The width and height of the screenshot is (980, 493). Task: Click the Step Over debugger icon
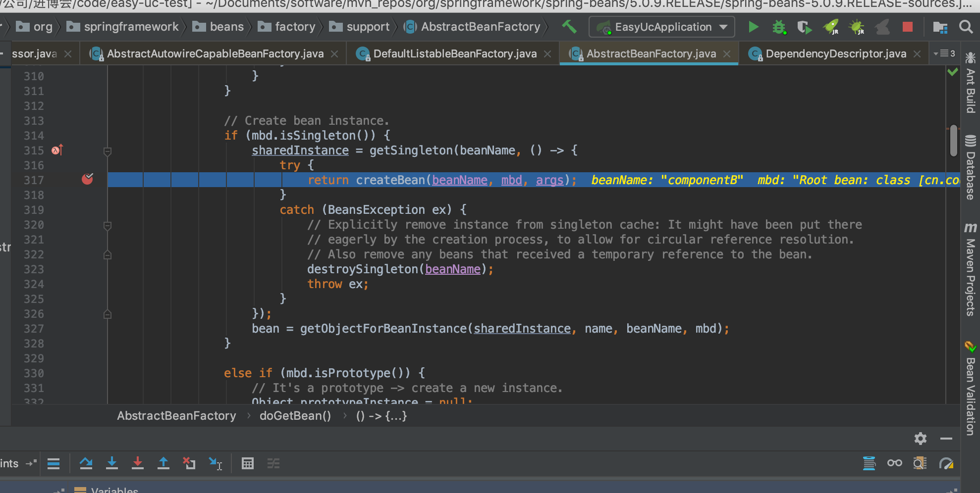(x=86, y=463)
